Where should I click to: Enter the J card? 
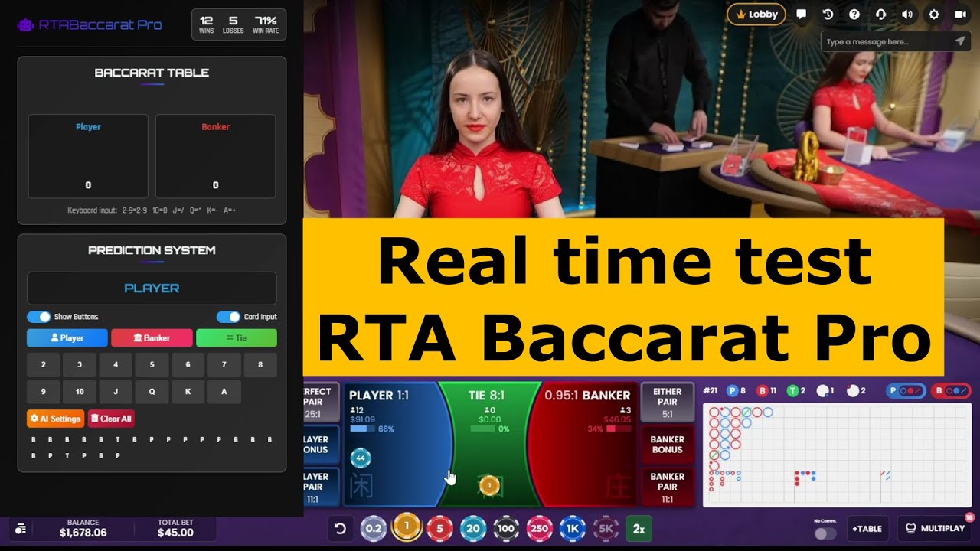click(x=116, y=392)
